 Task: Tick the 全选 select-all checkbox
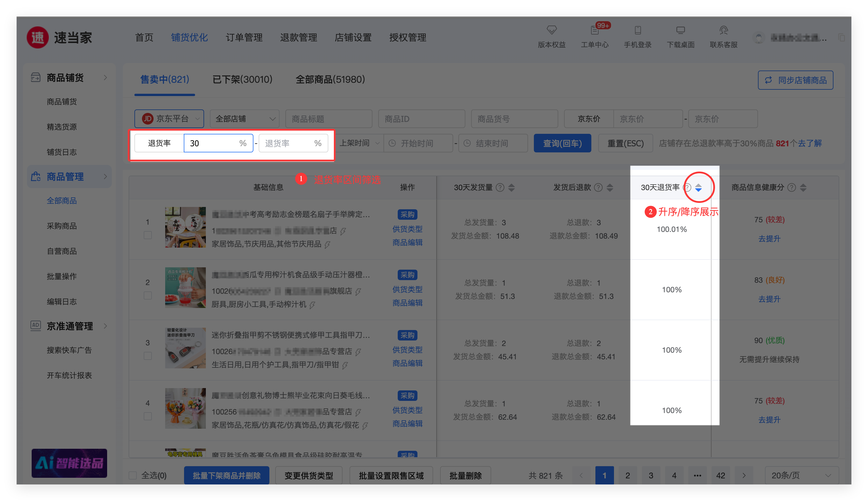pos(133,475)
